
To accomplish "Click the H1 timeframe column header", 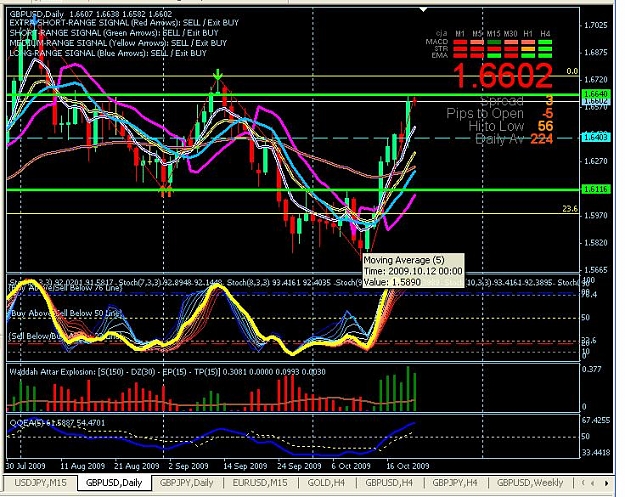I will coord(528,33).
